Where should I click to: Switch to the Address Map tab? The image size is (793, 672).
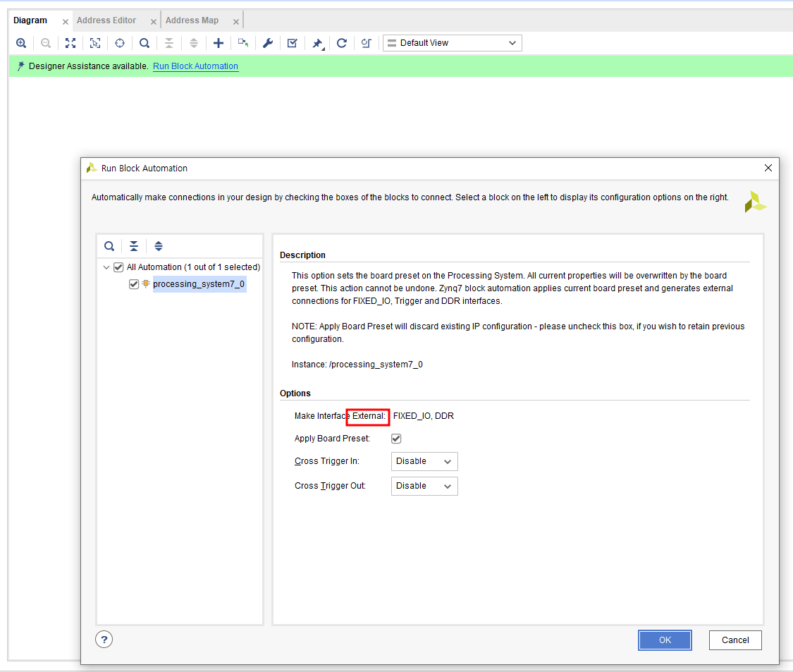coord(192,20)
